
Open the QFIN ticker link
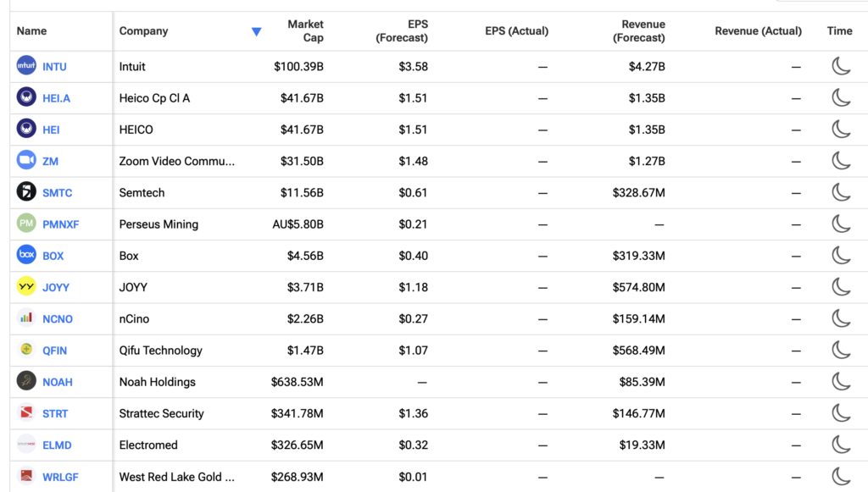pos(55,351)
